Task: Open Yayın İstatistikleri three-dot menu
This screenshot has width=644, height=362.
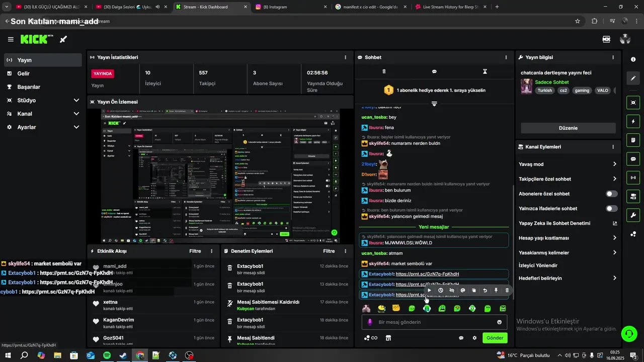Action: pos(345,57)
